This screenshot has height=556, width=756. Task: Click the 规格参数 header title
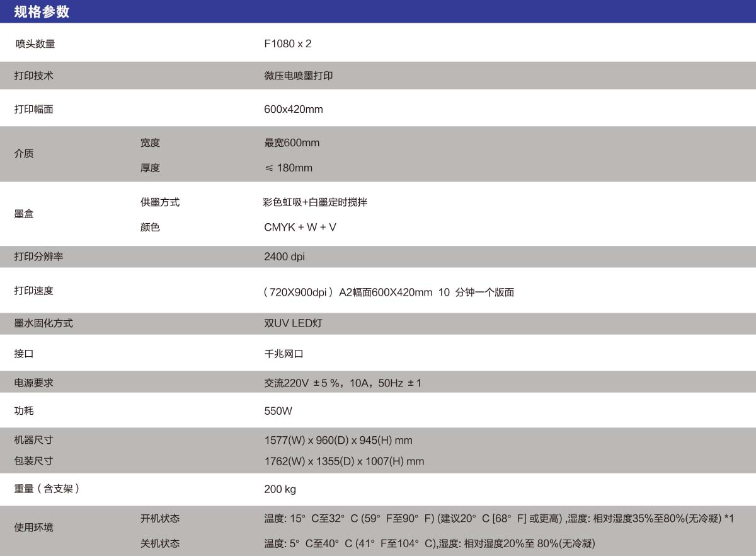click(x=42, y=12)
